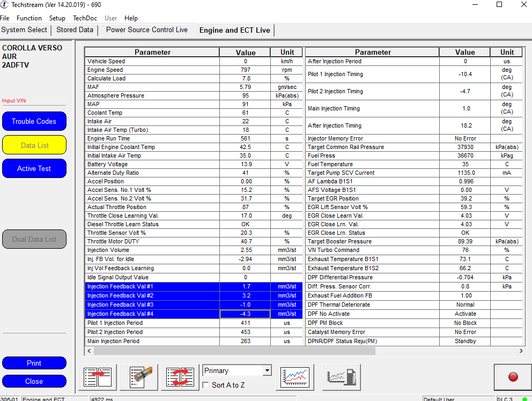Click the Input VIN link
Screen dimensions: 532x401
pyautogui.click(x=14, y=101)
